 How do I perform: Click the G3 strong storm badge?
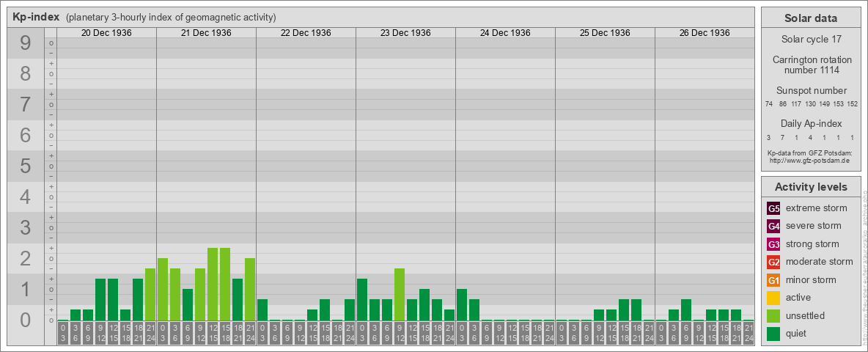tap(773, 244)
